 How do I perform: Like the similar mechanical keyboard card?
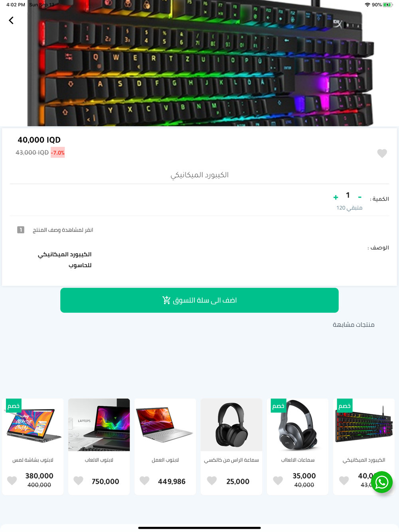344,481
